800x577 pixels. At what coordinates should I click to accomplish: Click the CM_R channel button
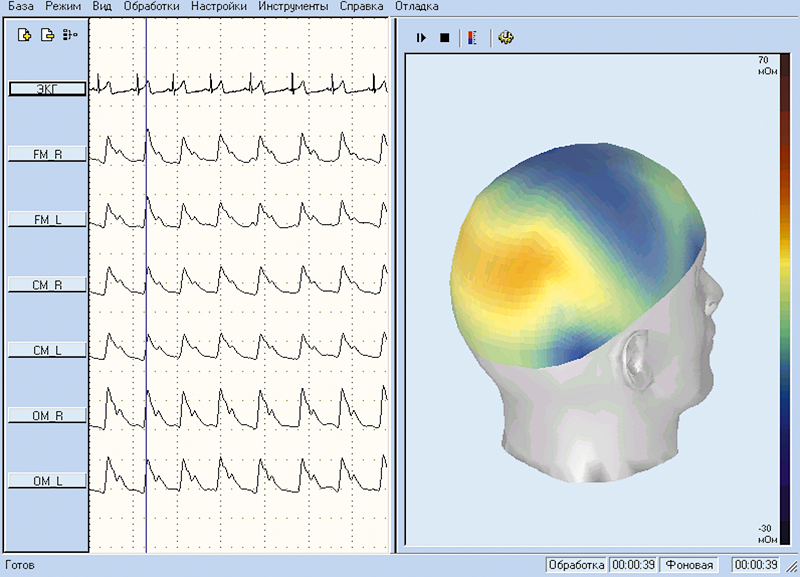46,285
